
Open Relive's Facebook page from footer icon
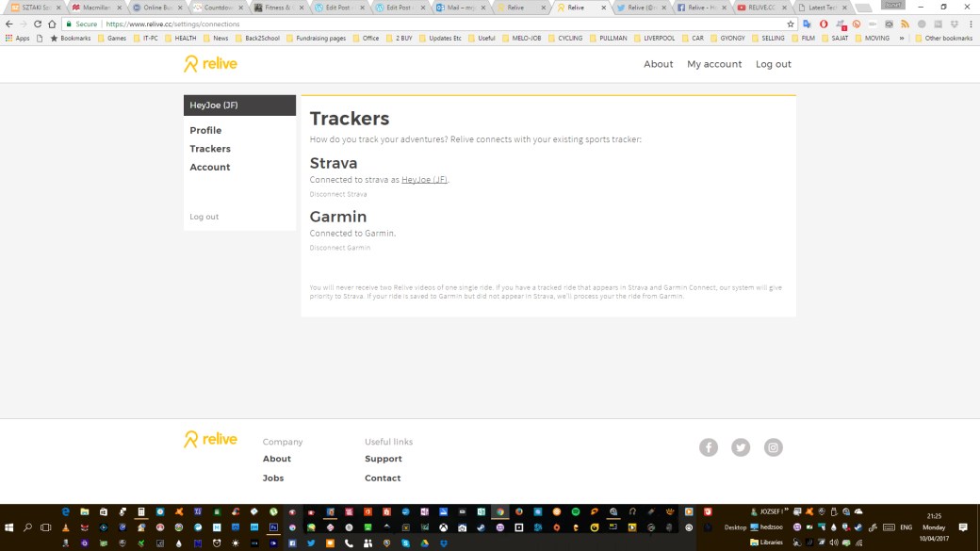click(x=709, y=447)
